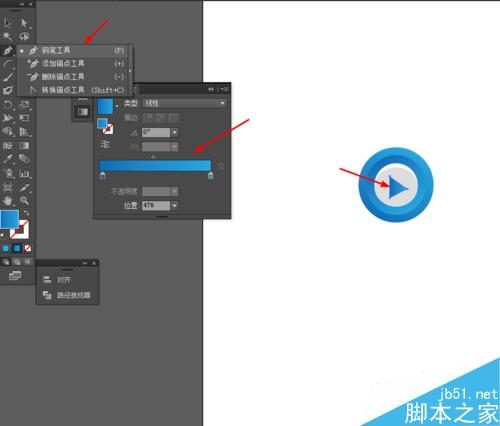This screenshot has height=426, width=500.
Task: Select the Arc tool below the Pen tool
Action: click(8, 64)
